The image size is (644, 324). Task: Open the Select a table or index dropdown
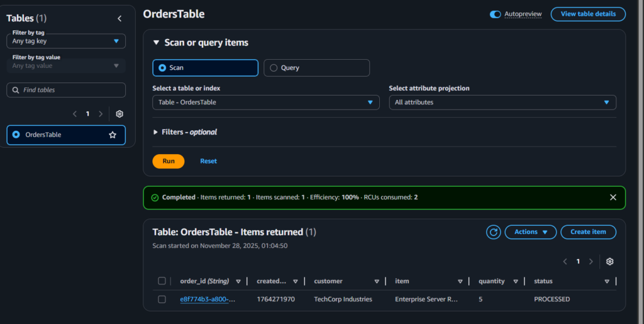coord(265,103)
